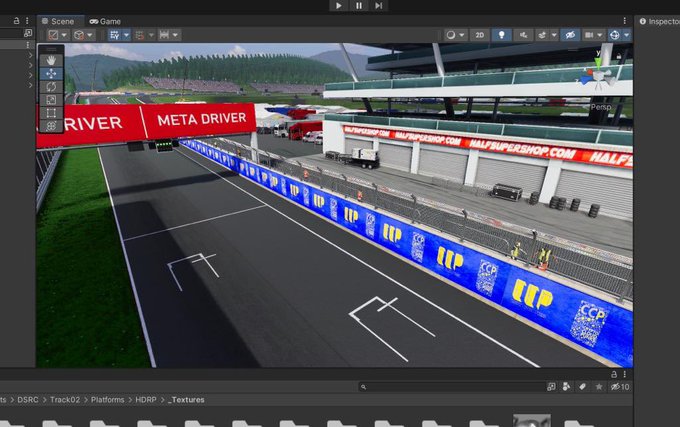This screenshot has width=680, height=427.
Task: Toggle the scene gizmo rotation lock
Action: (x=619, y=56)
